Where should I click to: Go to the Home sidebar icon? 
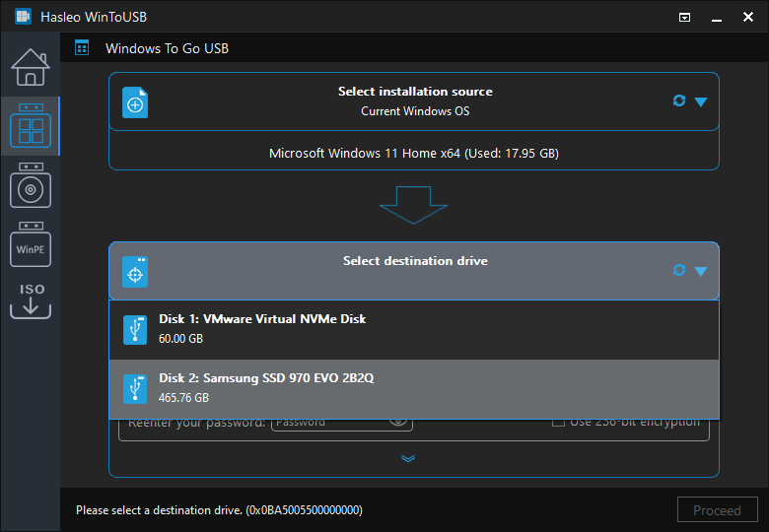coord(31,68)
